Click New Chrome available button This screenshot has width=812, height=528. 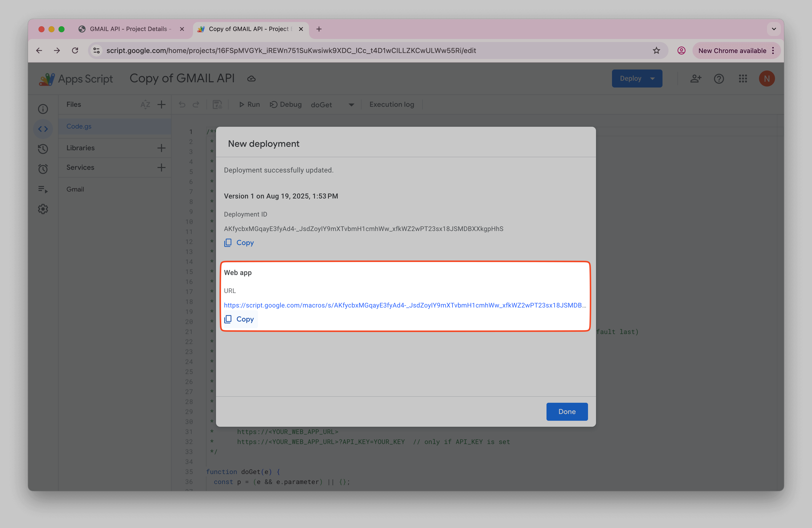732,50
